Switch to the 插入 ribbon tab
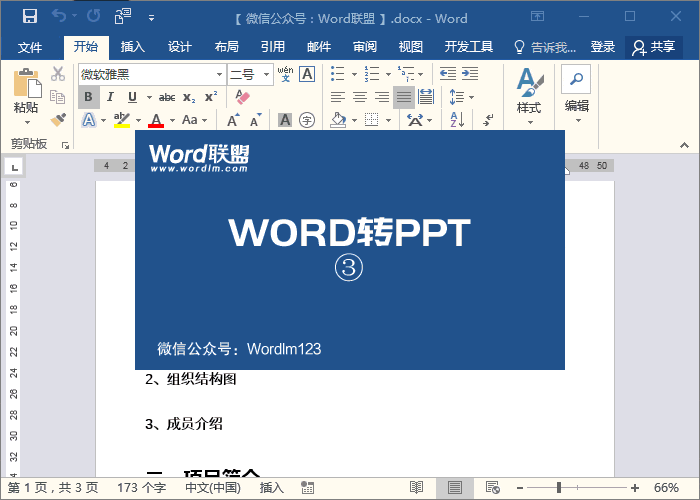The height and width of the screenshot is (500, 700). (x=132, y=47)
